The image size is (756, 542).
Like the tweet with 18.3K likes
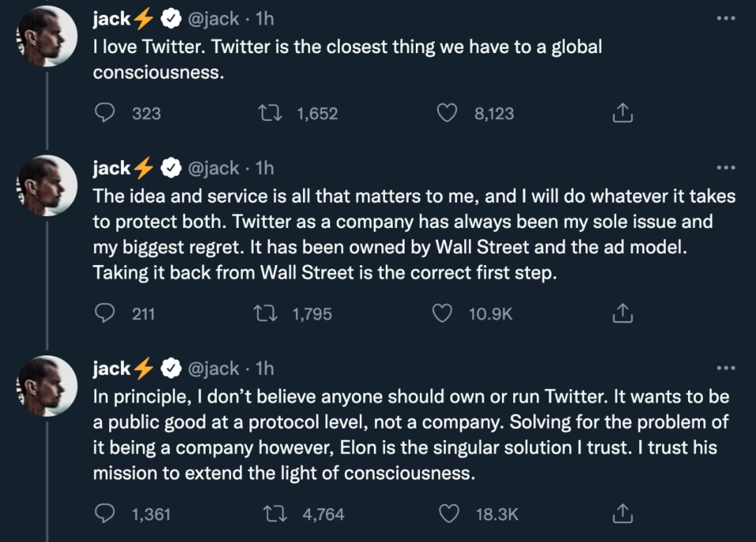click(x=449, y=514)
